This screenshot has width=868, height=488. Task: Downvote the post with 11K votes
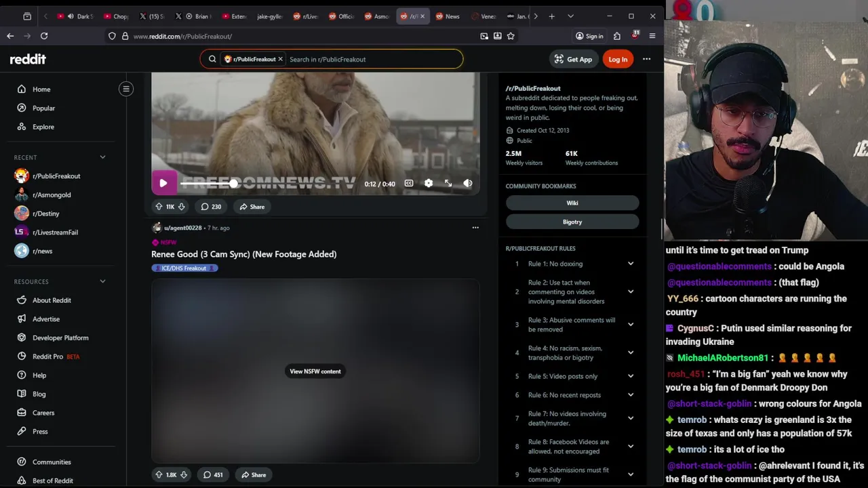[181, 207]
